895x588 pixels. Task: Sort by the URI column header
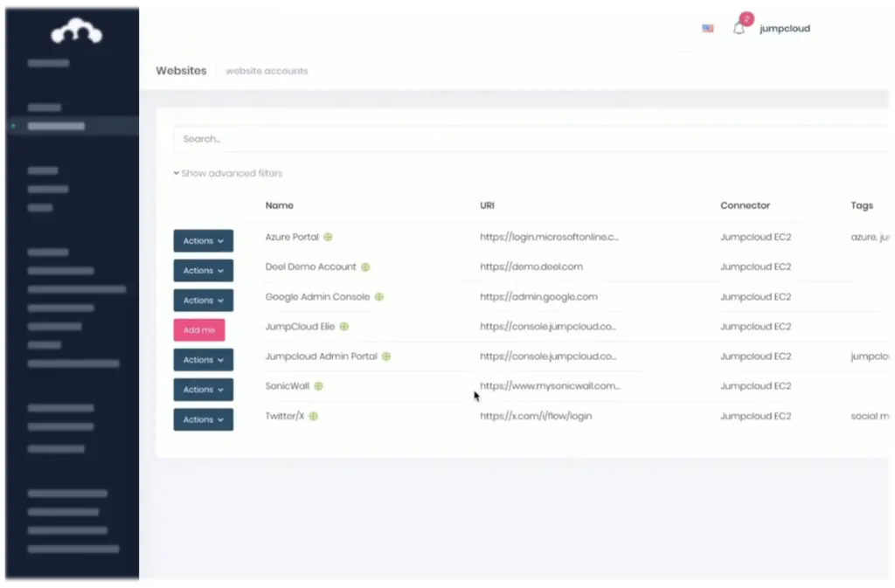pyautogui.click(x=487, y=205)
